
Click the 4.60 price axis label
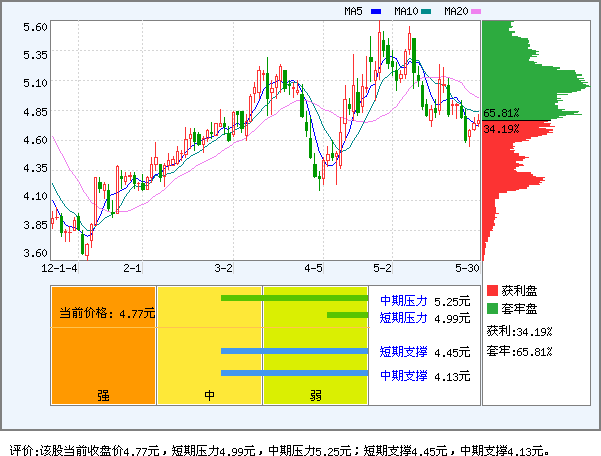tap(35, 140)
